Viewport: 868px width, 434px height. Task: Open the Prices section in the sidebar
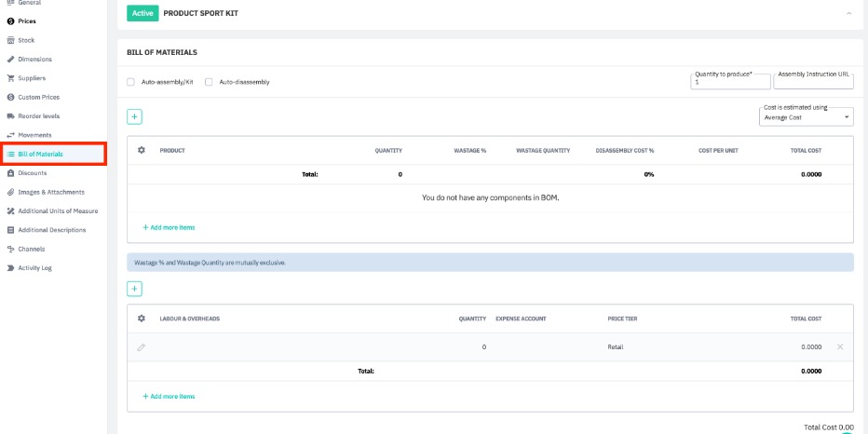27,20
